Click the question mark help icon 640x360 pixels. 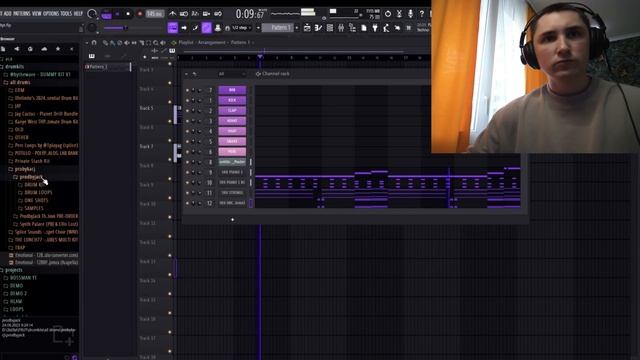coord(422,14)
